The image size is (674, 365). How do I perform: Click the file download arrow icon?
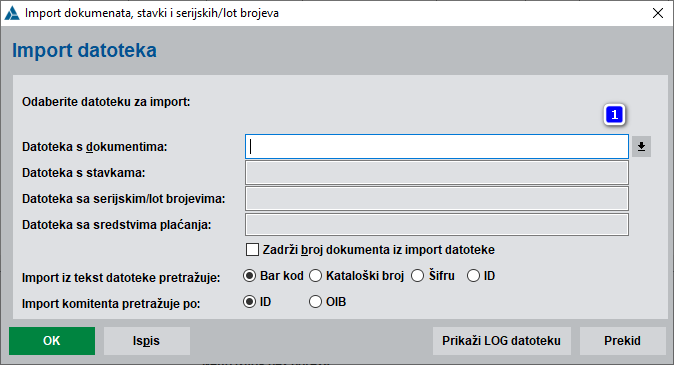tap(641, 147)
